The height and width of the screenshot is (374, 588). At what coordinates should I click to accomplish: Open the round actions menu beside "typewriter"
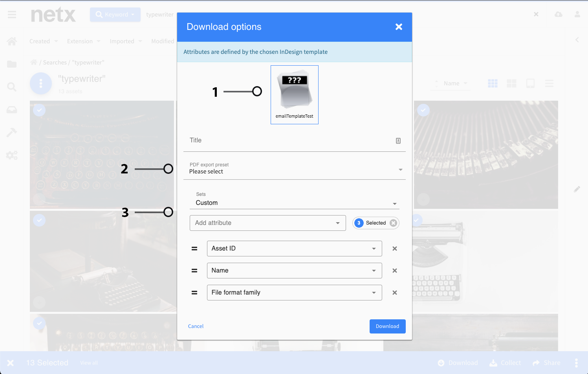coord(41,83)
